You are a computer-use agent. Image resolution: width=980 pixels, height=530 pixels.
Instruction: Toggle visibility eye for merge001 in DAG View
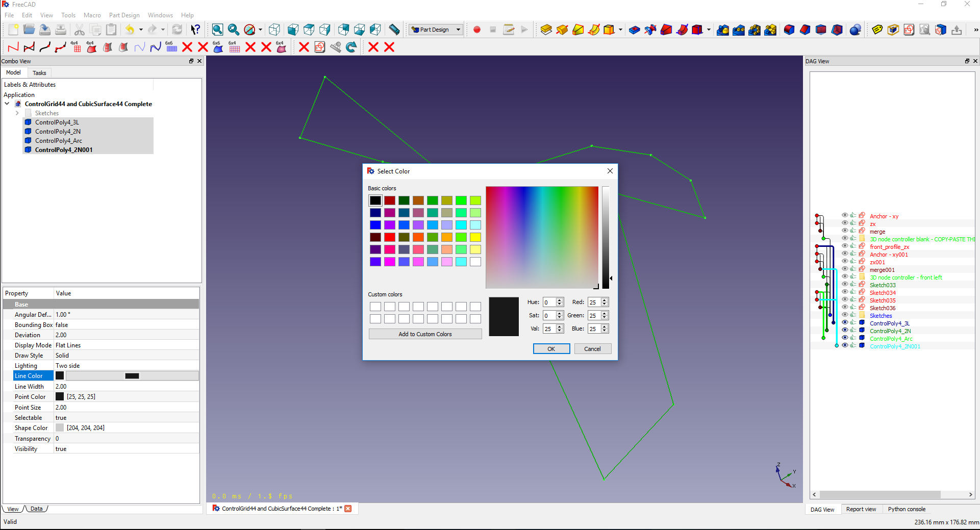point(845,269)
